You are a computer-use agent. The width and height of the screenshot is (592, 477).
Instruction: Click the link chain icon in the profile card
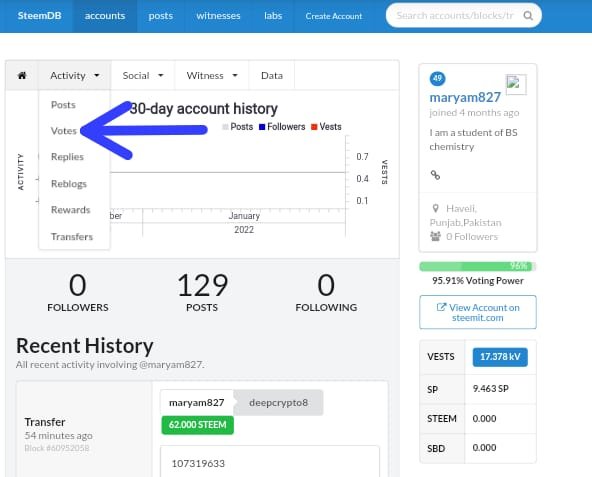pos(435,175)
